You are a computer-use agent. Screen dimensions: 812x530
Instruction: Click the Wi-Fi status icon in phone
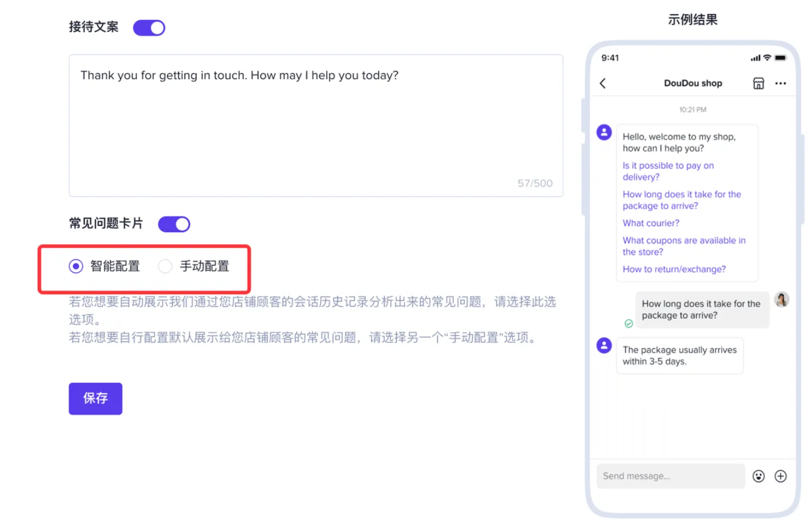tap(767, 58)
